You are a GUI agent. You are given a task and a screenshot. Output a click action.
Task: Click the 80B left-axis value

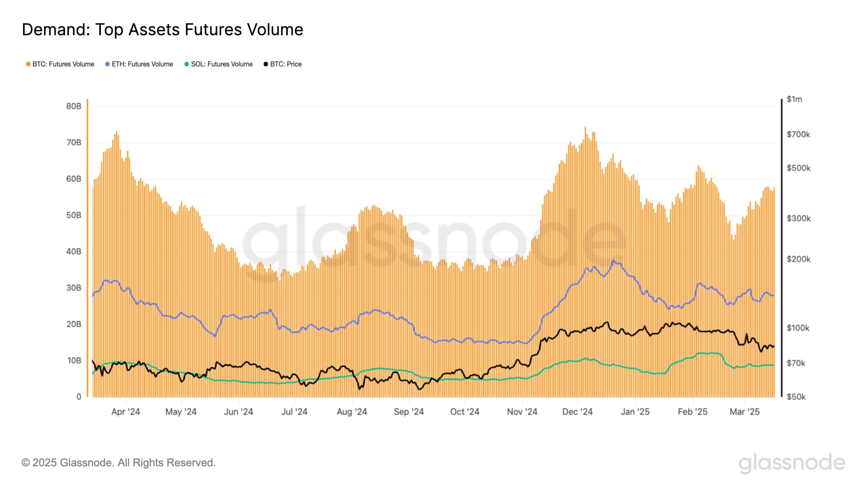coord(74,106)
